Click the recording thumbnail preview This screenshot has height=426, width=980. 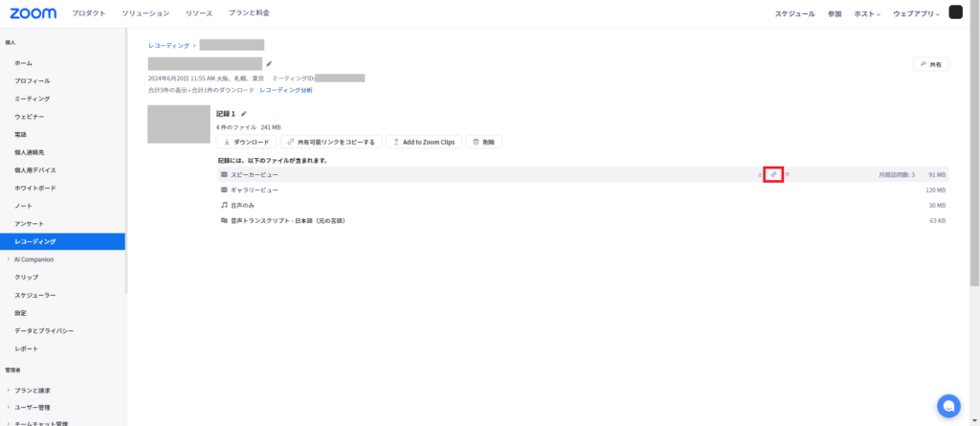(x=178, y=124)
